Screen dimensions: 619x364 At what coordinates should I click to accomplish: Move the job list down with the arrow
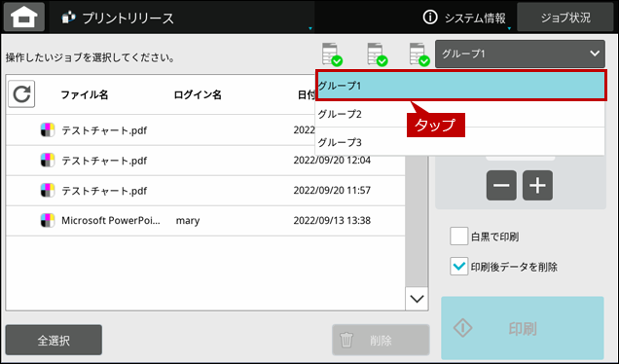(417, 299)
